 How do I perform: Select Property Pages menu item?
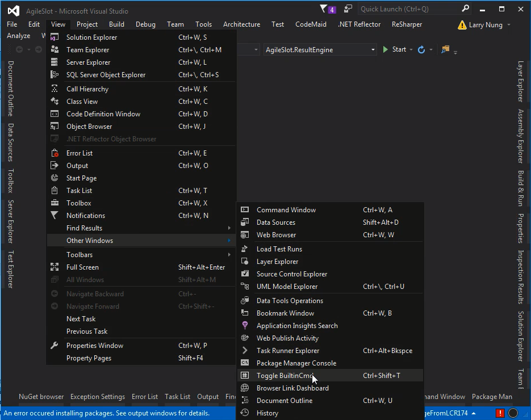(141, 358)
